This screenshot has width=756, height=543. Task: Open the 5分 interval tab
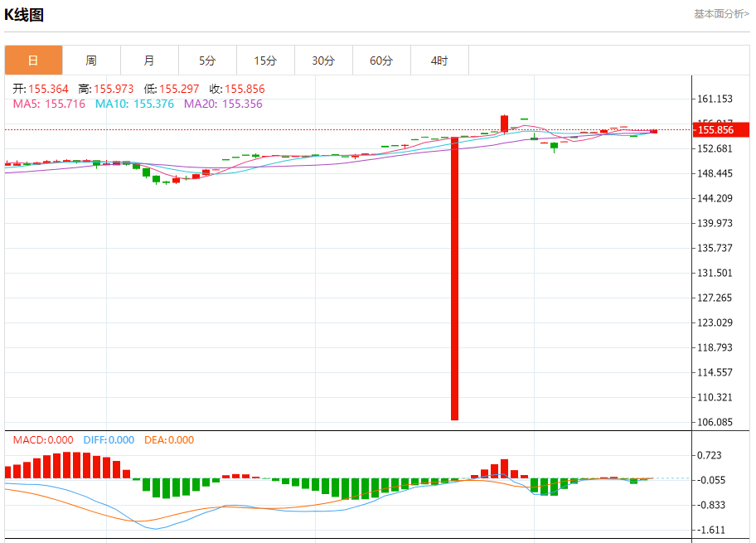207,61
